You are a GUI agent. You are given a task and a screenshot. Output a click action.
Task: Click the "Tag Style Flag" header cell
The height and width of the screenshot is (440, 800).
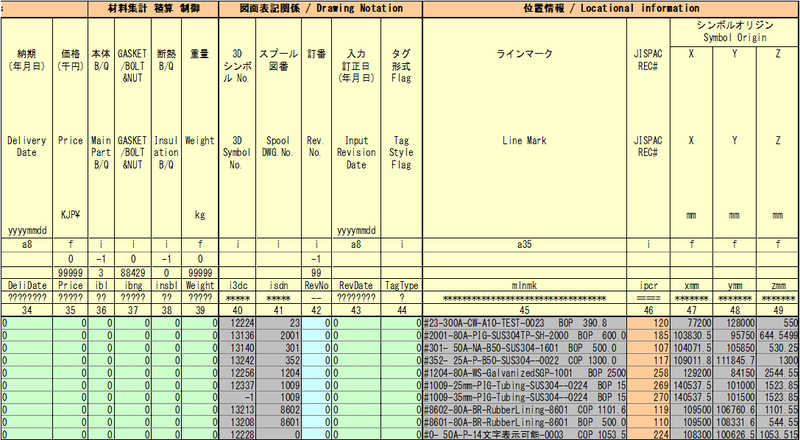[x=402, y=149]
